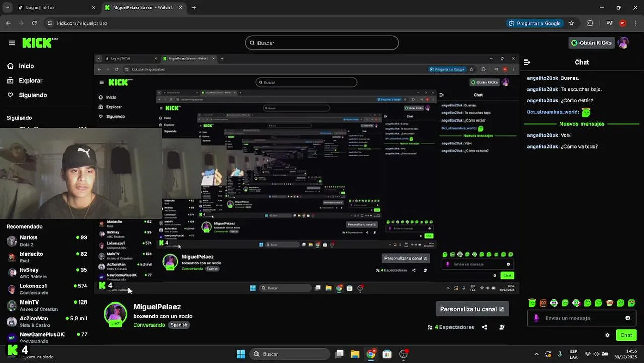Viewport: 644px width, 363px height.
Task: Click the Spanish language tag under stream title
Action: [179, 325]
